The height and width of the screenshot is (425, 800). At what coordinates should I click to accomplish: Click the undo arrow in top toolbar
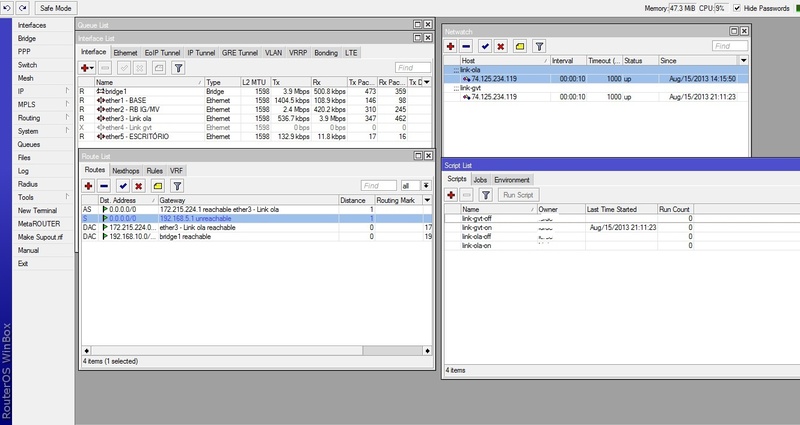point(8,7)
